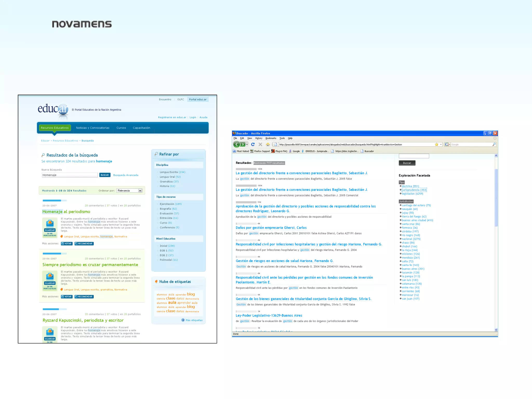Click VOTAR under Homenaje al periodismo

coord(66,244)
